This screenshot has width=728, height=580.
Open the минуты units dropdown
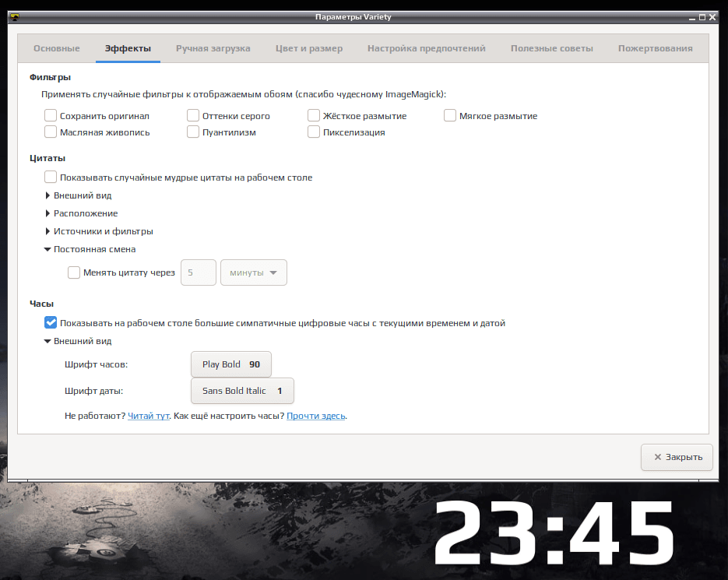point(254,272)
